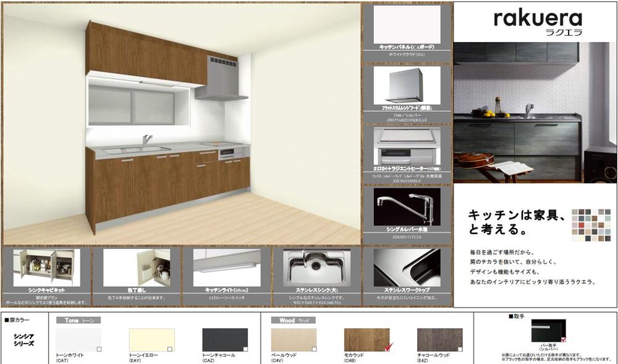This screenshot has width=618, height=364.
Task: Open the ステンレスシンク(大) sink image
Action: coord(317,268)
